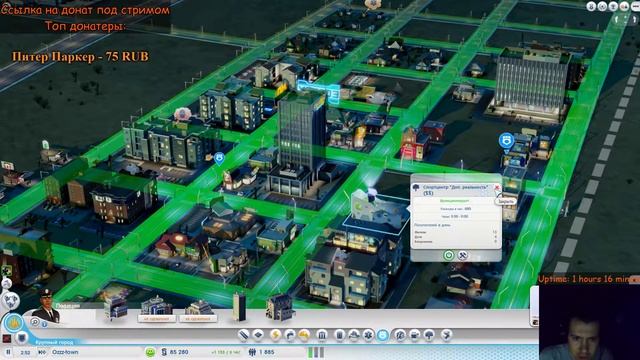This screenshot has width=640, height=360.
Task: Click the blue info icon beside advisor
Action: (44, 324)
